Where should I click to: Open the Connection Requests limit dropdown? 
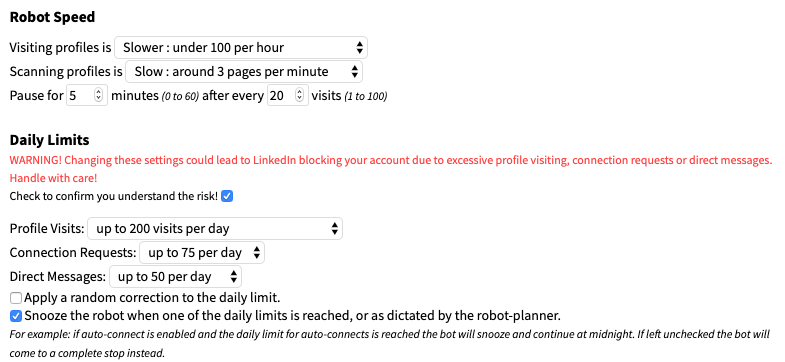click(202, 253)
